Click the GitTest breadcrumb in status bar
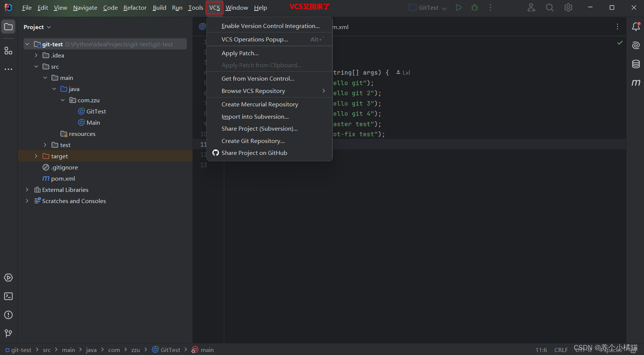 pyautogui.click(x=166, y=350)
